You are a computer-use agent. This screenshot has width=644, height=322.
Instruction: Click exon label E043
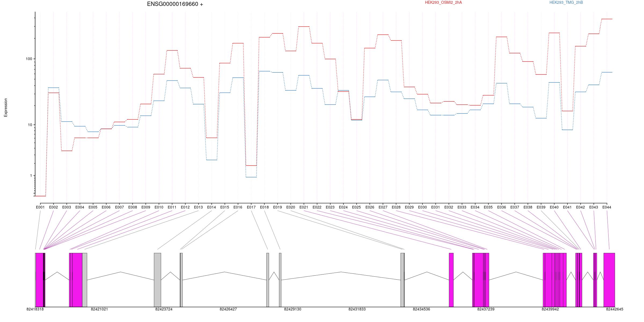pyautogui.click(x=594, y=207)
